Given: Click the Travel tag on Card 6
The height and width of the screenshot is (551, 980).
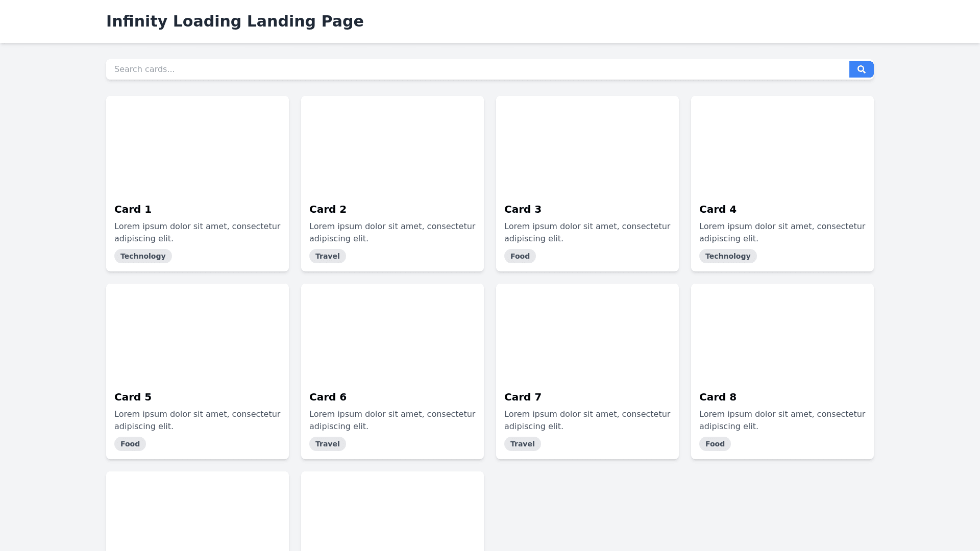Looking at the screenshot, I should click(x=327, y=444).
